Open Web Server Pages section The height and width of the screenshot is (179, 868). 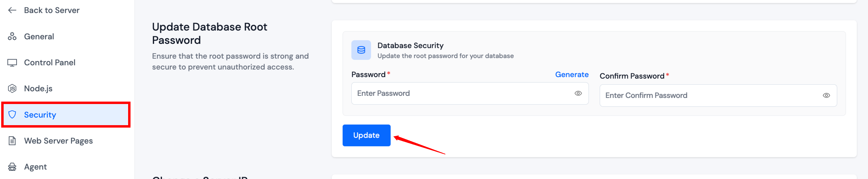[x=58, y=141]
